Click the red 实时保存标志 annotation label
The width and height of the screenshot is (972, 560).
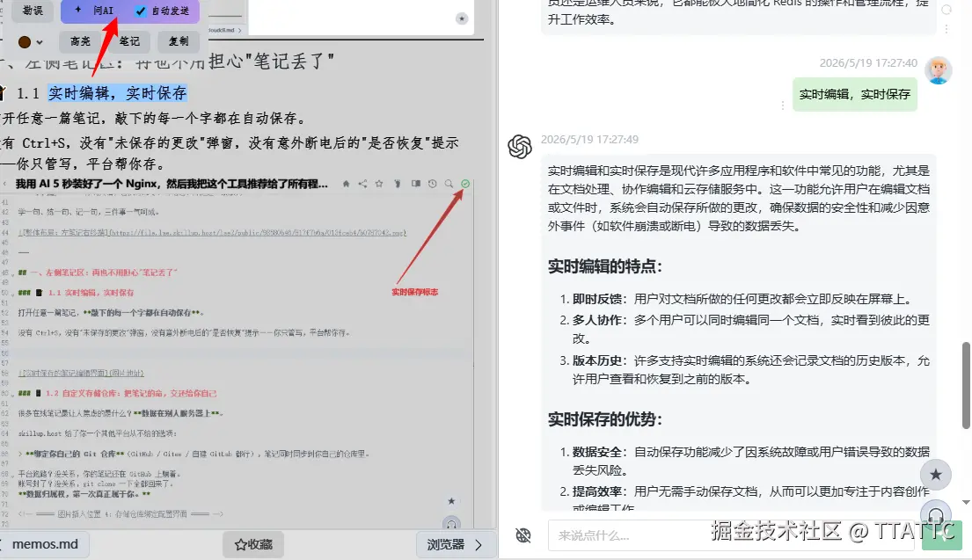click(x=414, y=292)
